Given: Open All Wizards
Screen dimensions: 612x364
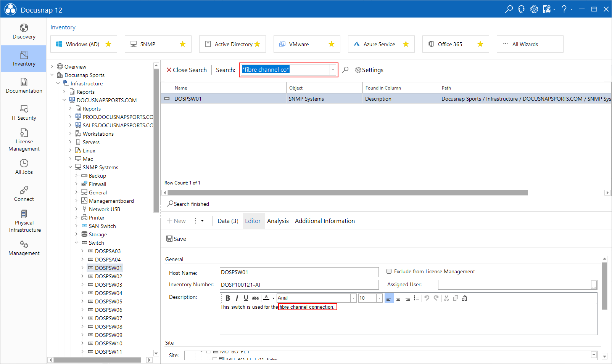Looking at the screenshot, I should click(530, 44).
